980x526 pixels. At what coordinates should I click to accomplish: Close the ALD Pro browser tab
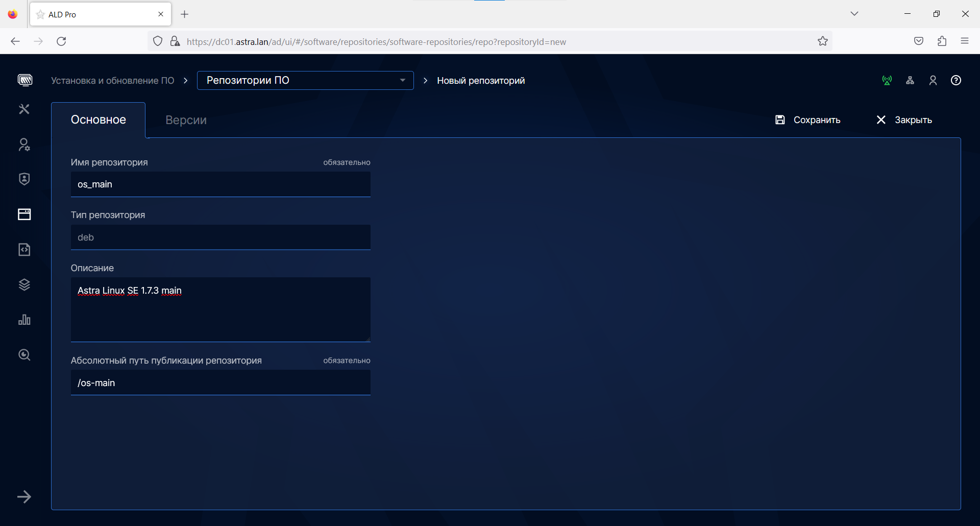click(x=161, y=14)
